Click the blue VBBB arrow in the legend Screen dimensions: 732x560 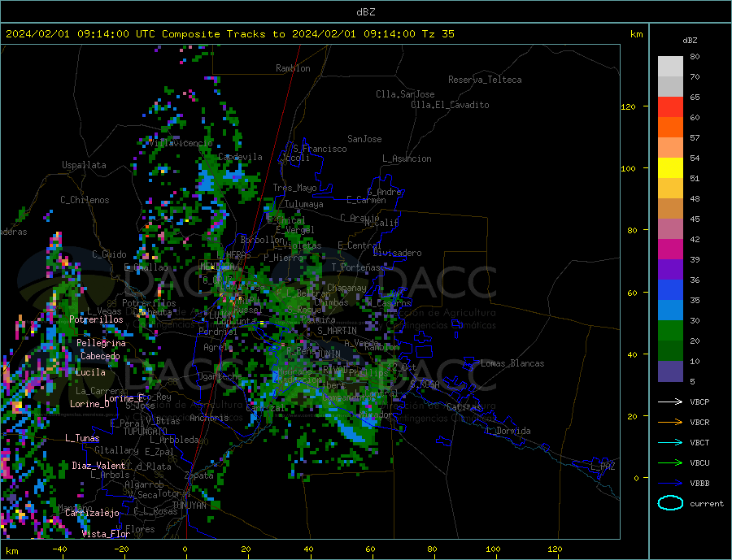670,483
